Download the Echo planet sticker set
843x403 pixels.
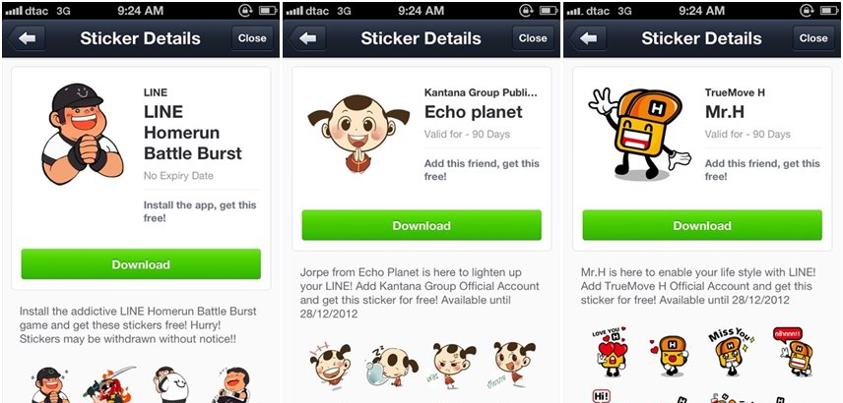pyautogui.click(x=422, y=226)
